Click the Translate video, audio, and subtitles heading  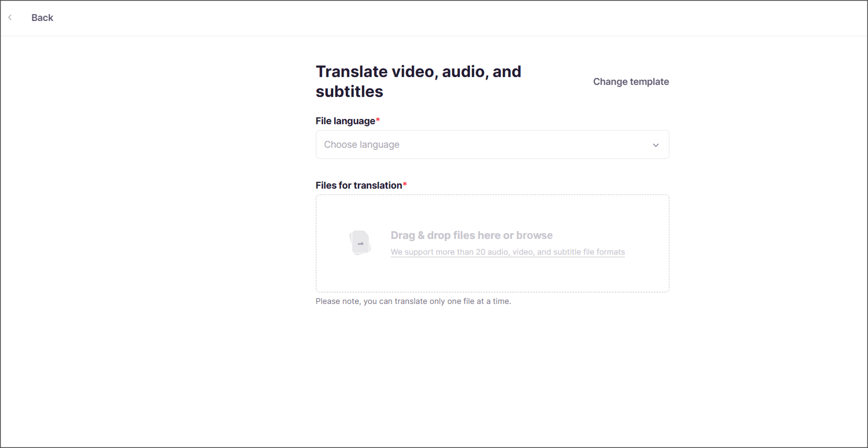419,81
